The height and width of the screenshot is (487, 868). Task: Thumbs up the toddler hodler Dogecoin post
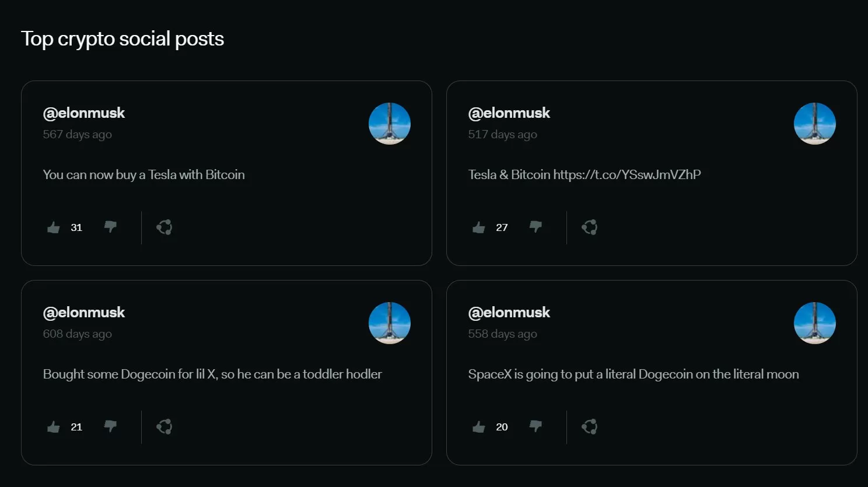[54, 427]
